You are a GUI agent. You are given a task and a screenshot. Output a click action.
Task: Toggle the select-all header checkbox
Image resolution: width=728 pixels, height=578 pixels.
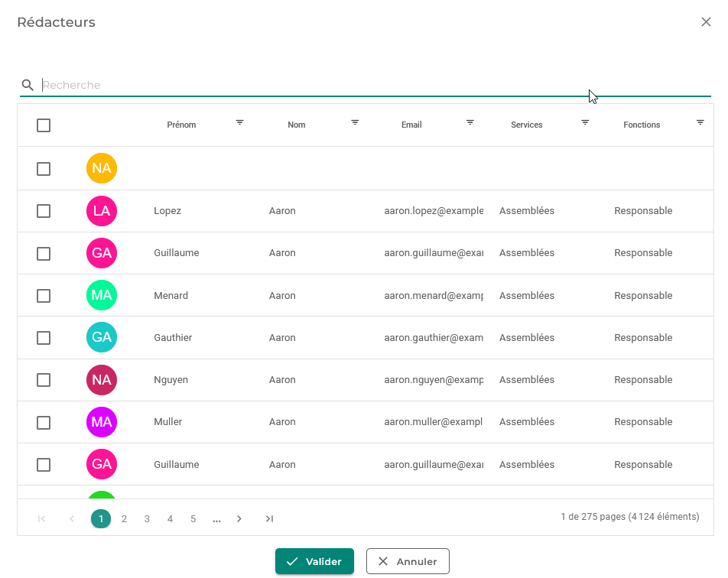(x=44, y=125)
